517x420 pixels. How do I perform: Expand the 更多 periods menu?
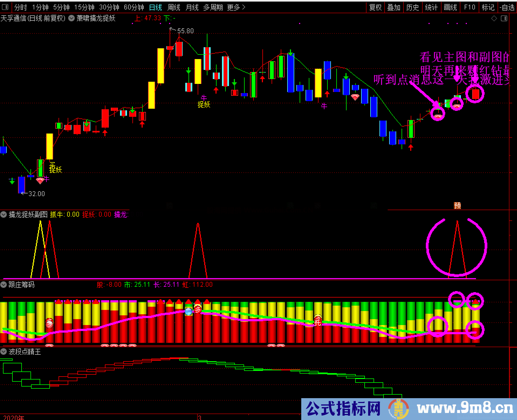[236, 7]
